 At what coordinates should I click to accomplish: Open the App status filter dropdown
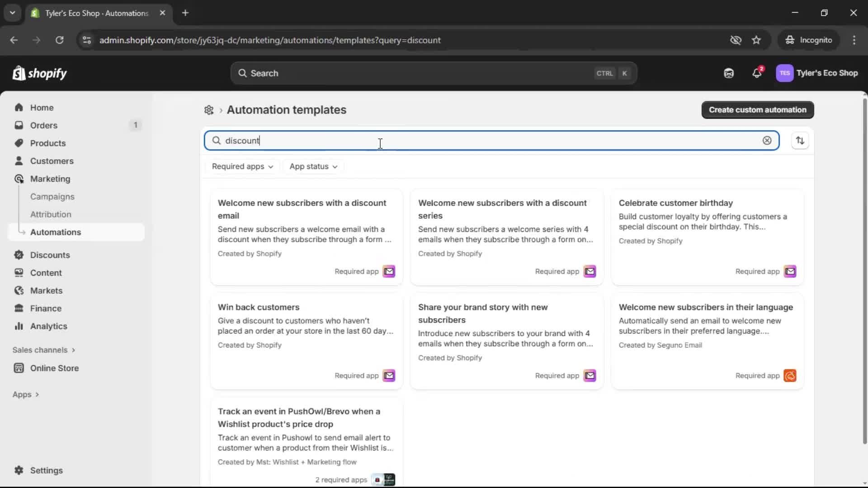coord(313,166)
